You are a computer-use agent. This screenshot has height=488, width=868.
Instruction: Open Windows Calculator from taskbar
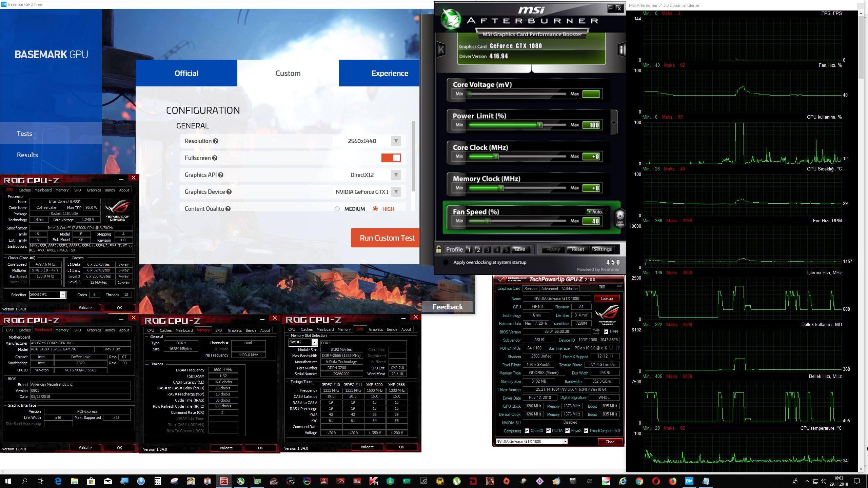click(157, 481)
